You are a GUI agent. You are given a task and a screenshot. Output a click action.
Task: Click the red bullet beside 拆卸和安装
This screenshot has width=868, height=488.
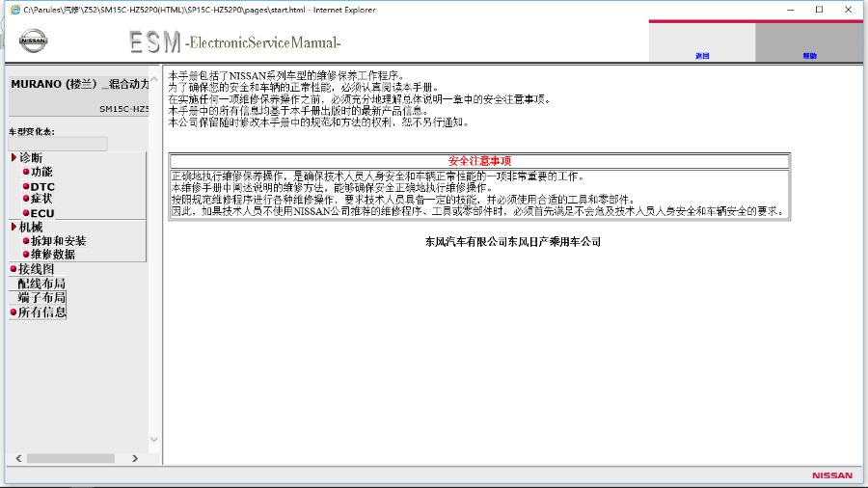click(x=25, y=241)
